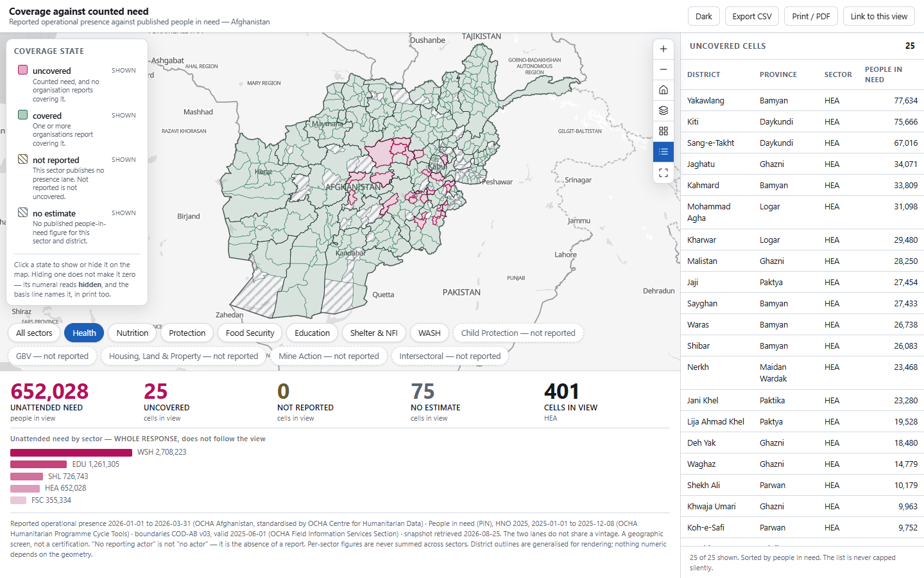Zoom out of the map
This screenshot has height=578, width=924.
663,69
